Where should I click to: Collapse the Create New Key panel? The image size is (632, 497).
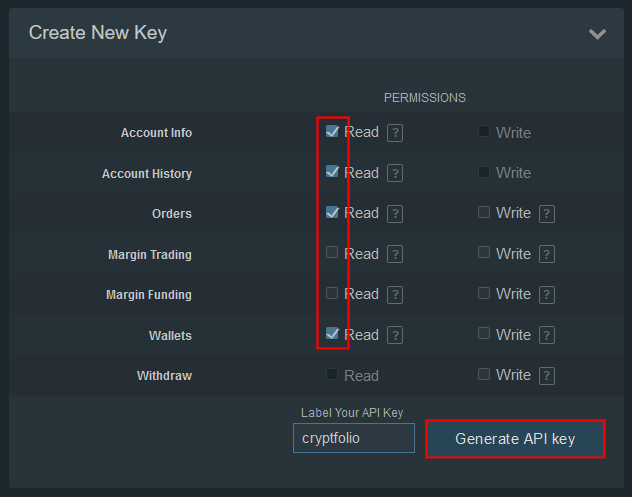tap(597, 34)
